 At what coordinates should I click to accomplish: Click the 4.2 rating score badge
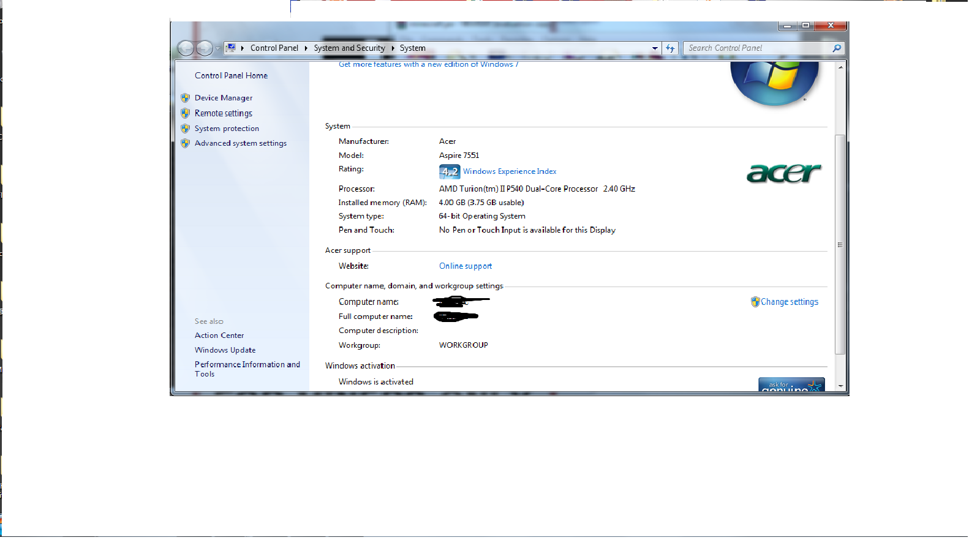point(449,171)
